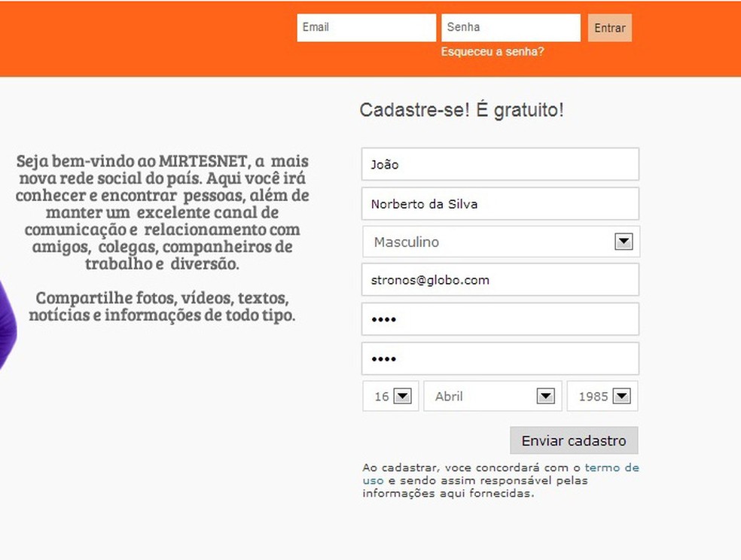Click the gender dropdown arrow
741x560 pixels.
pos(624,242)
